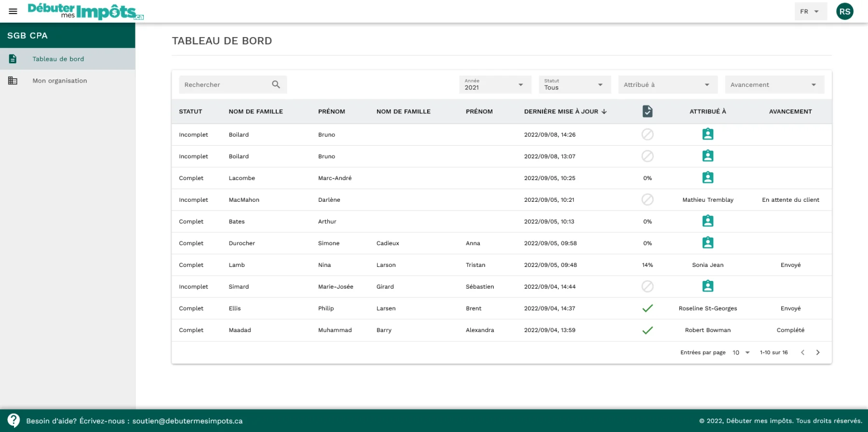
Task: Change entries per page dropdown
Action: click(741, 352)
